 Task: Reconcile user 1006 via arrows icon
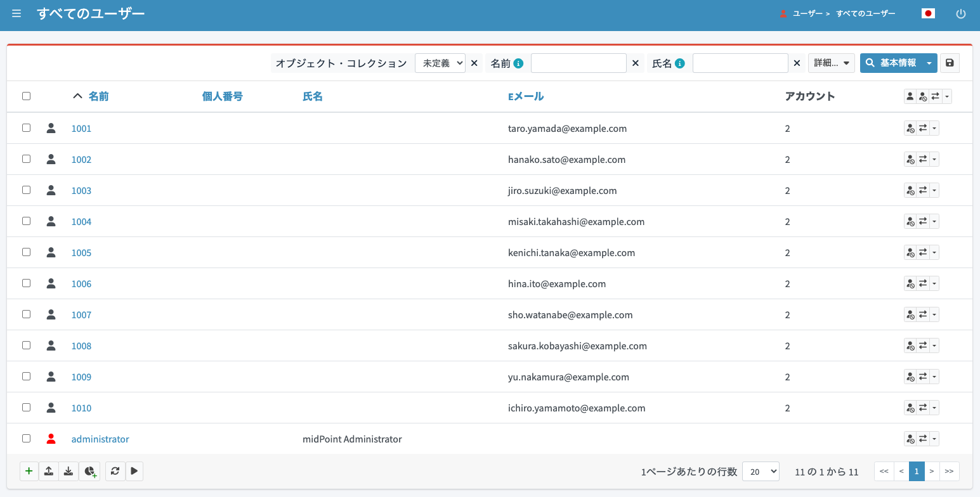923,284
